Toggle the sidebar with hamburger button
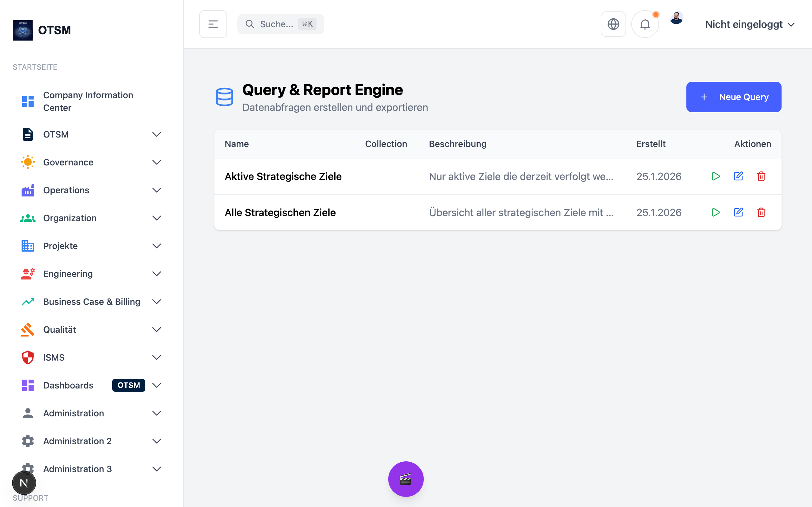812x507 pixels. (213, 24)
